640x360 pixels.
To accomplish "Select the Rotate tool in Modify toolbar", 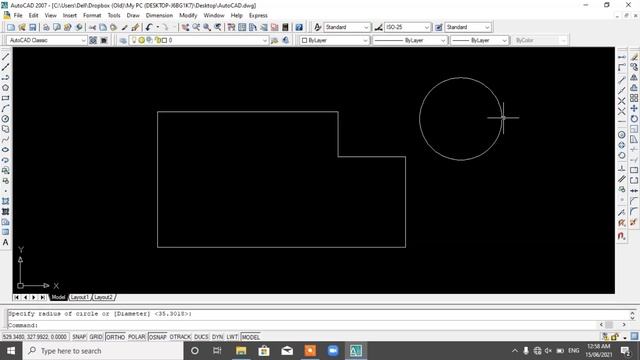I will click(x=634, y=119).
